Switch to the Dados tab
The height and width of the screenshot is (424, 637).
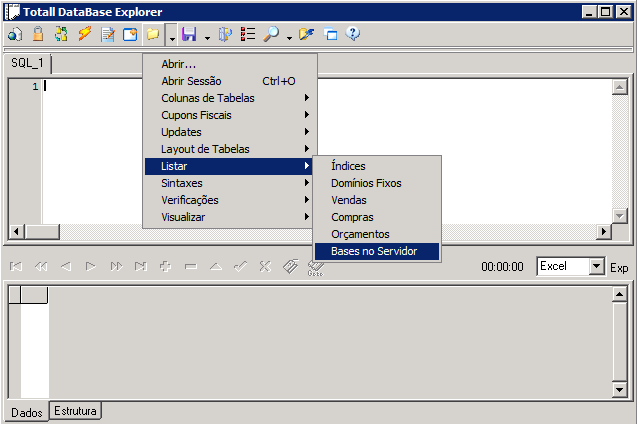point(27,413)
